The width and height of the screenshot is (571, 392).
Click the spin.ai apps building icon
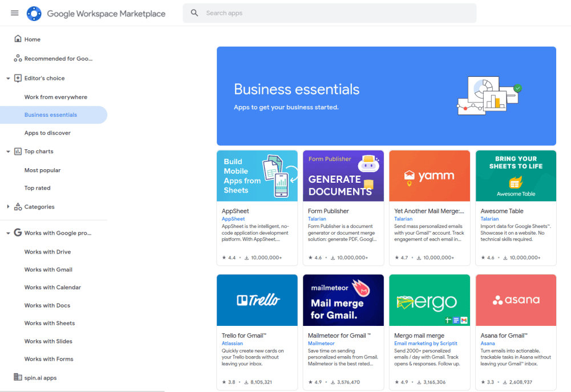pos(18,377)
